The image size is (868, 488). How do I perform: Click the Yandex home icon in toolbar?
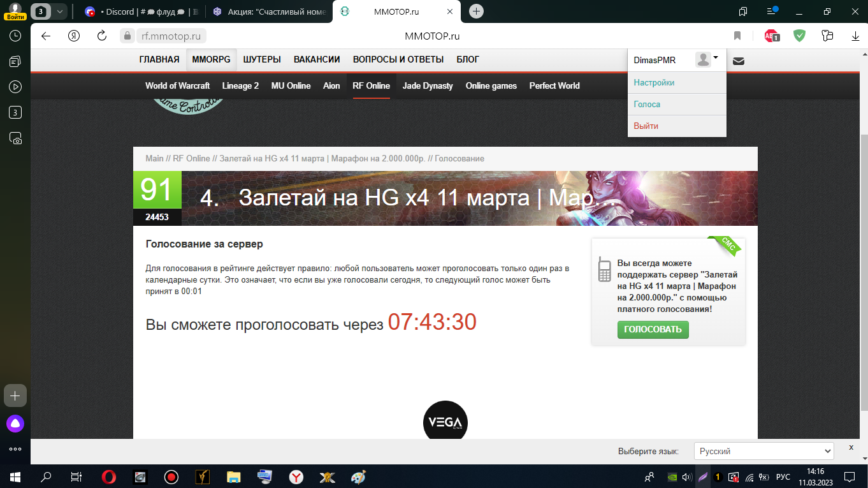[74, 36]
